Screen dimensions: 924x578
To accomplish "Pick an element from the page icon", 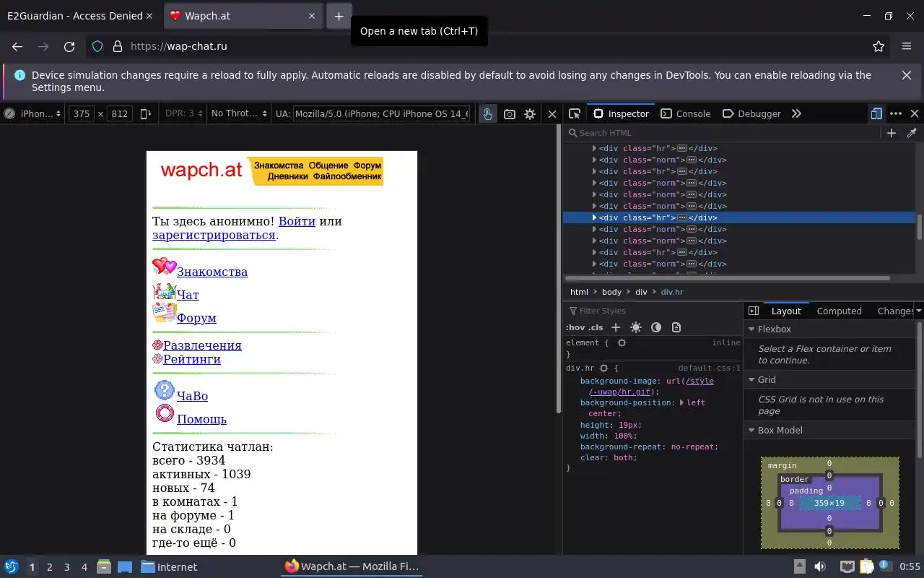I will pos(575,113).
